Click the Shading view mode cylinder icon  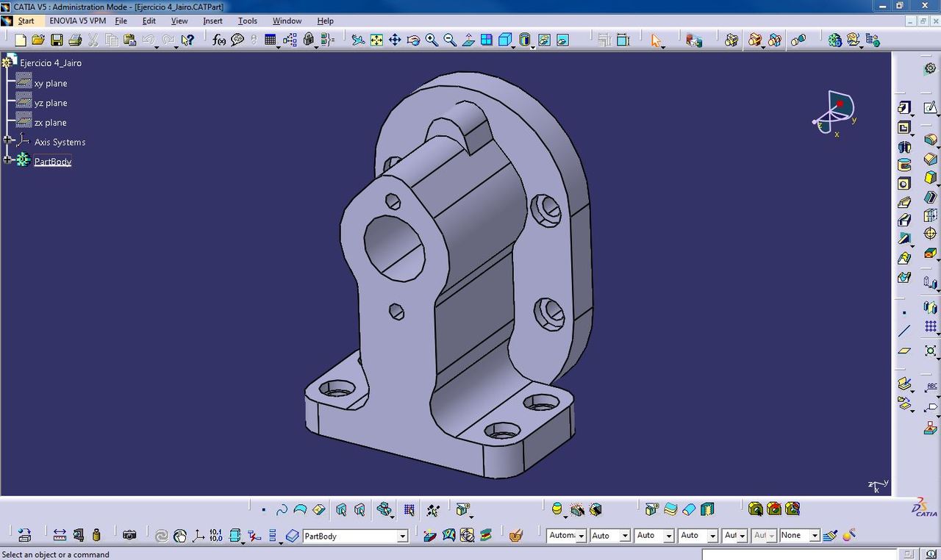click(525, 40)
